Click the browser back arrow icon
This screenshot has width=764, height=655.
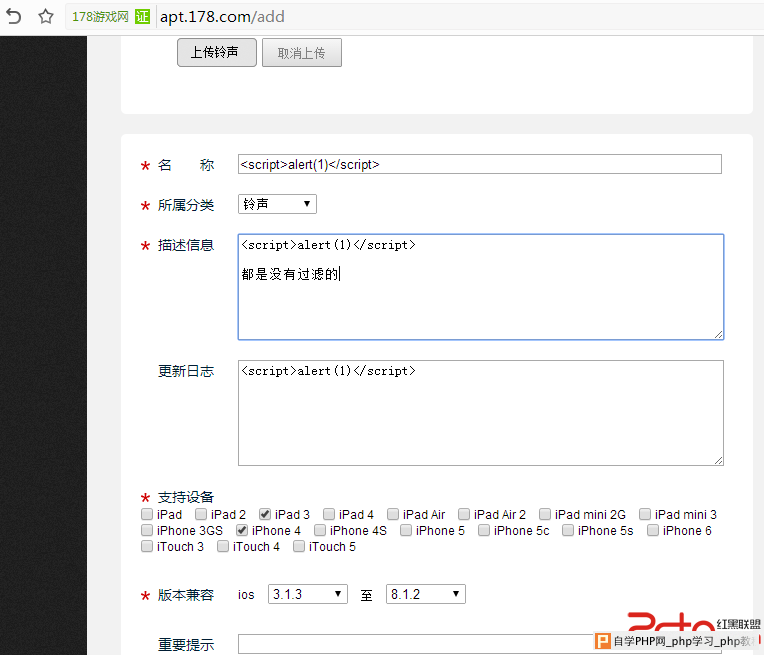(x=14, y=17)
